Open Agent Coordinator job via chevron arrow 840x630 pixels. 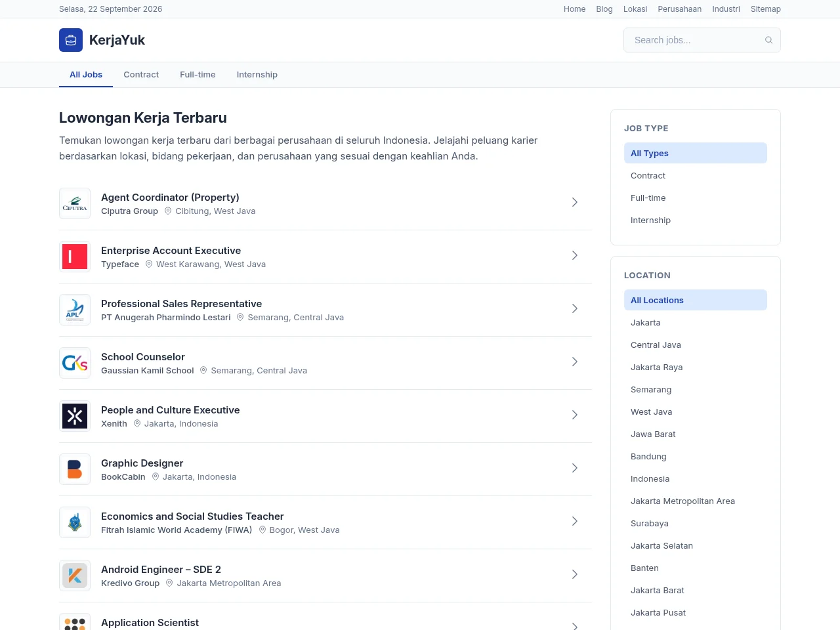point(575,202)
